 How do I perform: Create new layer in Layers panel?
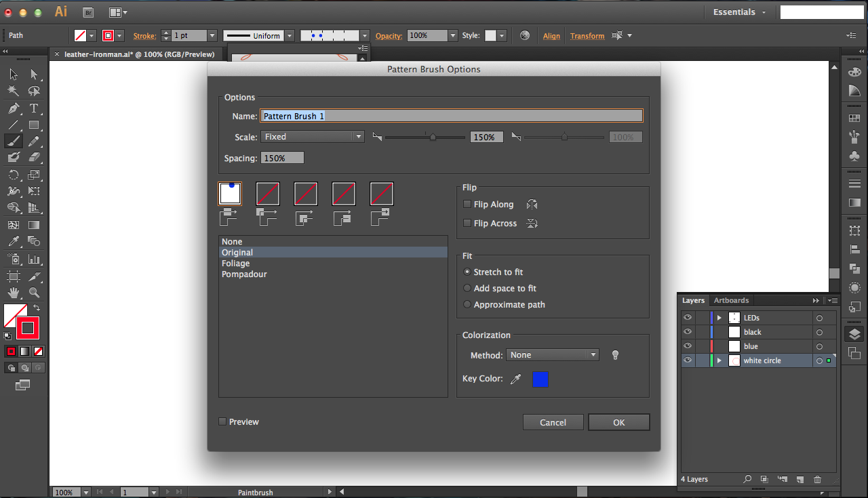800,479
